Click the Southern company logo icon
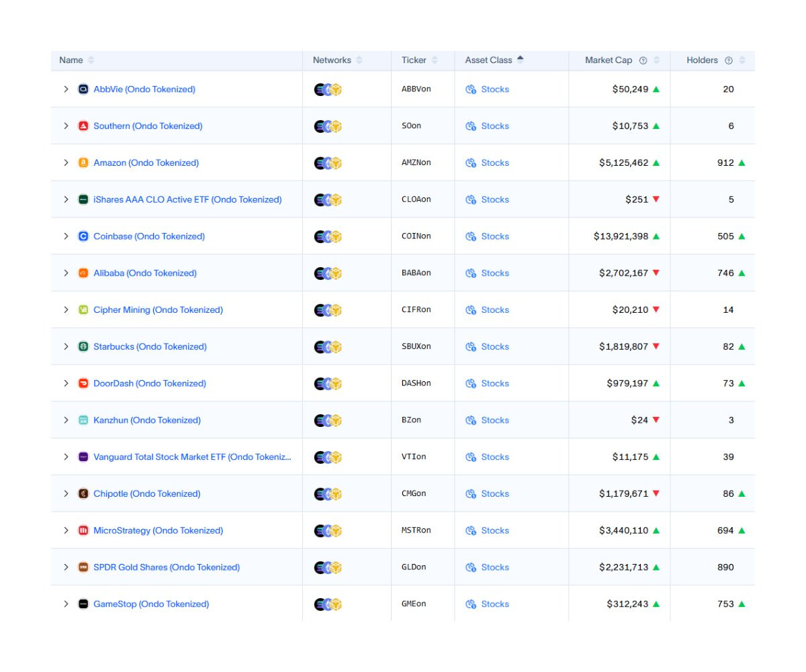806x672 pixels. [x=83, y=126]
